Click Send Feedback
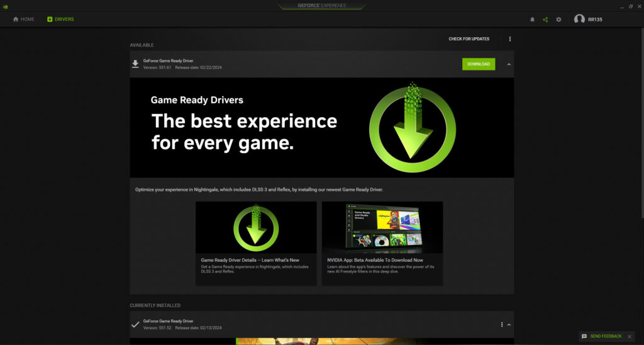 coord(606,336)
